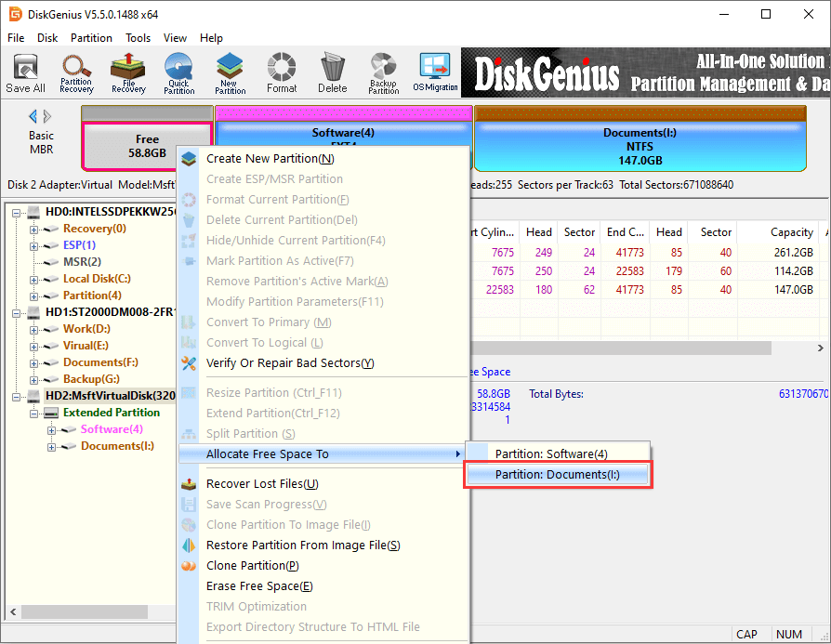Open the Partition Recovery tool
The width and height of the screenshot is (831, 644).
[x=76, y=73]
